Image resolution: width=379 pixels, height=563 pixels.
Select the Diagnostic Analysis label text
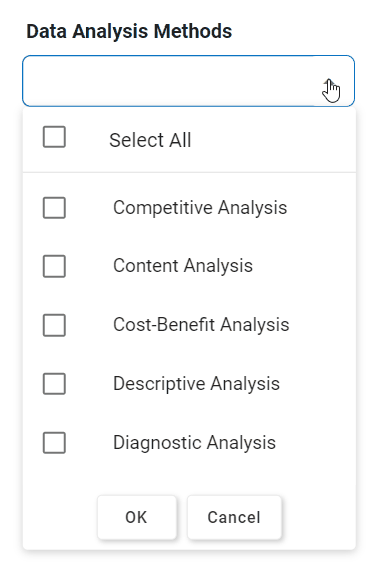coord(194,442)
